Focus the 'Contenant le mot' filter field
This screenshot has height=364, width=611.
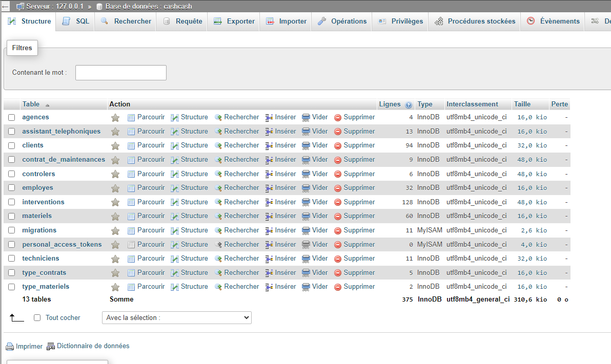pyautogui.click(x=121, y=73)
